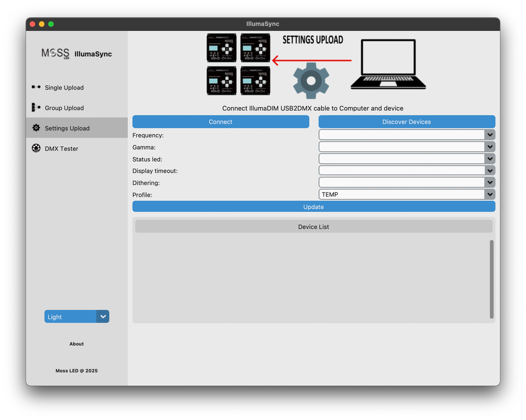
Task: Open DMX Tester via its wheel icon
Action: (36, 148)
